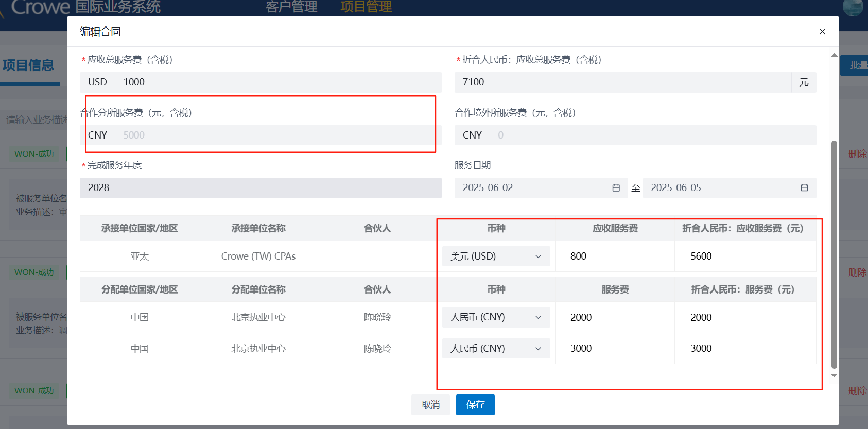868x429 pixels.
Task: Focus 折合人民币 total field showing 7100
Action: point(623,82)
